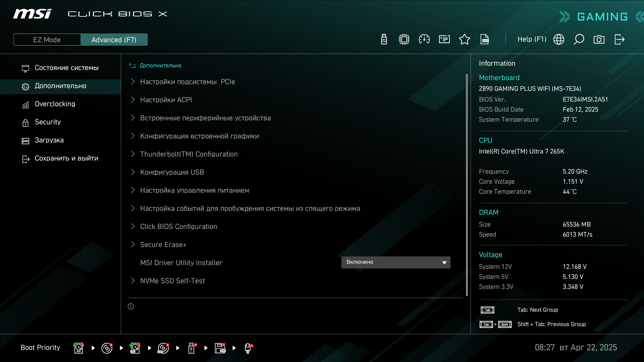Select the USB optical disc boot device icon
The width and height of the screenshot is (644, 362).
(163, 348)
